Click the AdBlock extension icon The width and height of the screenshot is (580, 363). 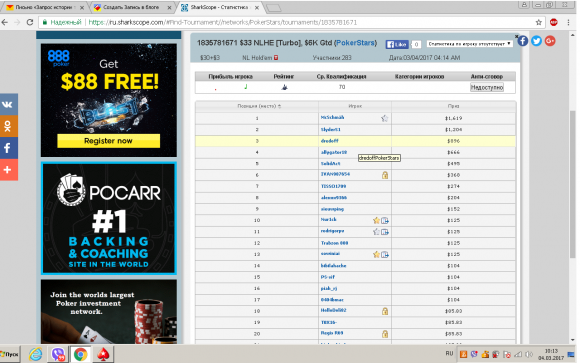tap(554, 23)
